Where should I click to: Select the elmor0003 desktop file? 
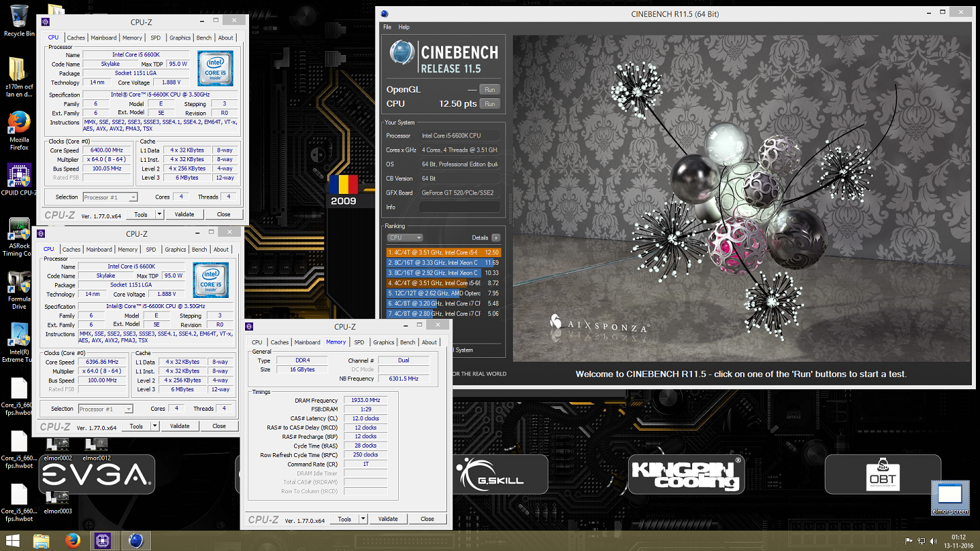[x=57, y=502]
